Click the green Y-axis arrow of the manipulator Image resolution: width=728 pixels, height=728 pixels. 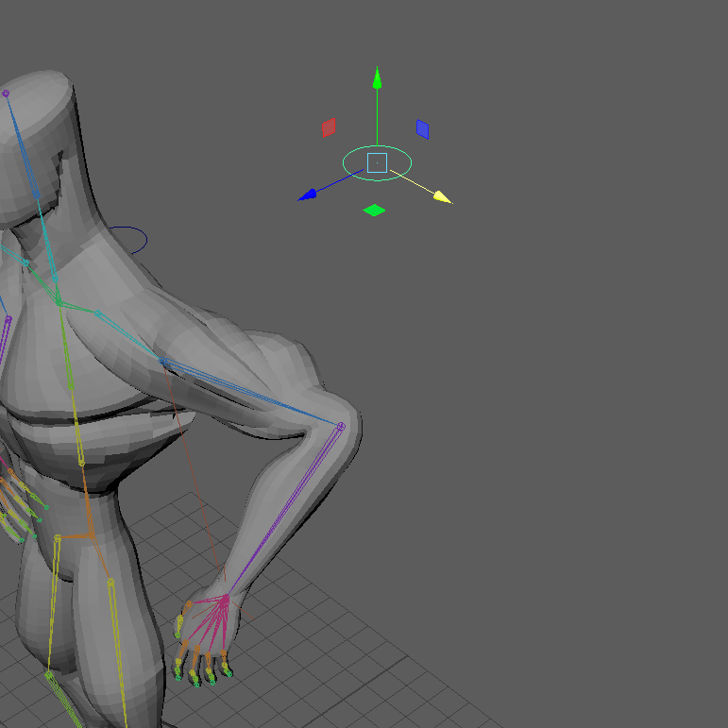point(377,76)
